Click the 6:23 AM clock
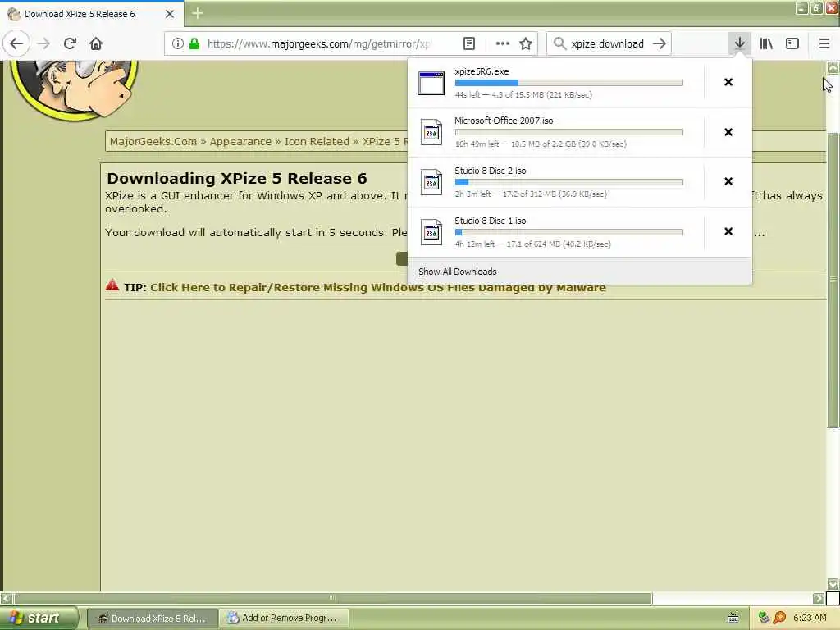The width and height of the screenshot is (840, 630). tap(810, 618)
